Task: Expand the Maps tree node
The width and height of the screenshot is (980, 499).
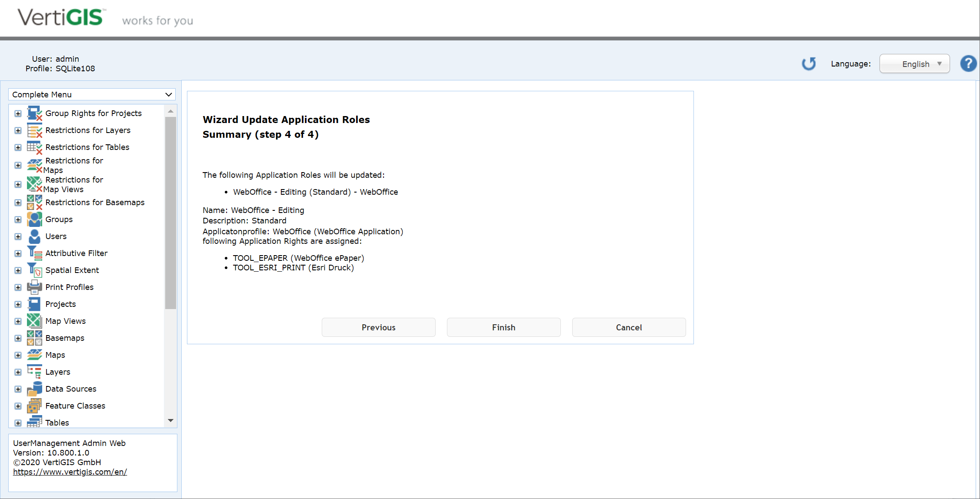Action: 18,355
